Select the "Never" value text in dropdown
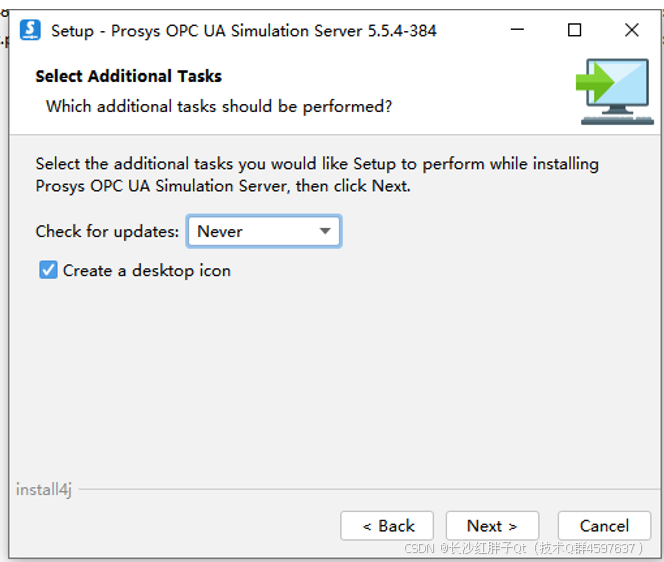 pos(220,231)
